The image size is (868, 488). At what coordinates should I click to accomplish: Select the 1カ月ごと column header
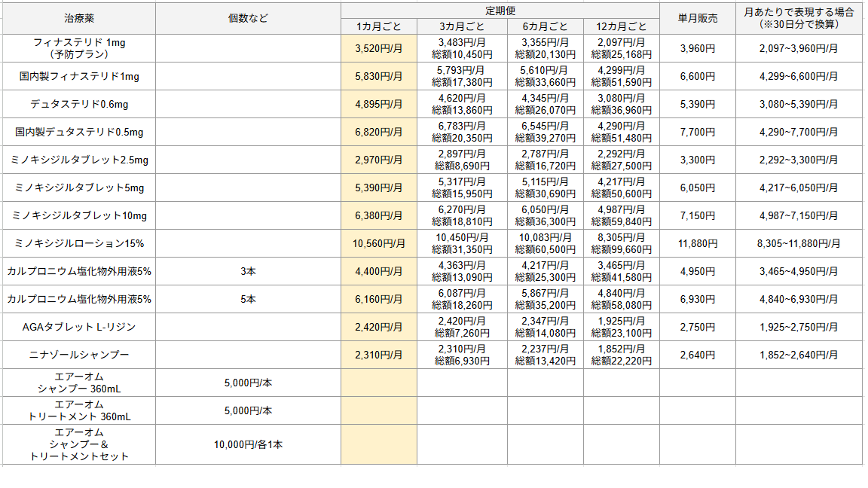tap(379, 26)
